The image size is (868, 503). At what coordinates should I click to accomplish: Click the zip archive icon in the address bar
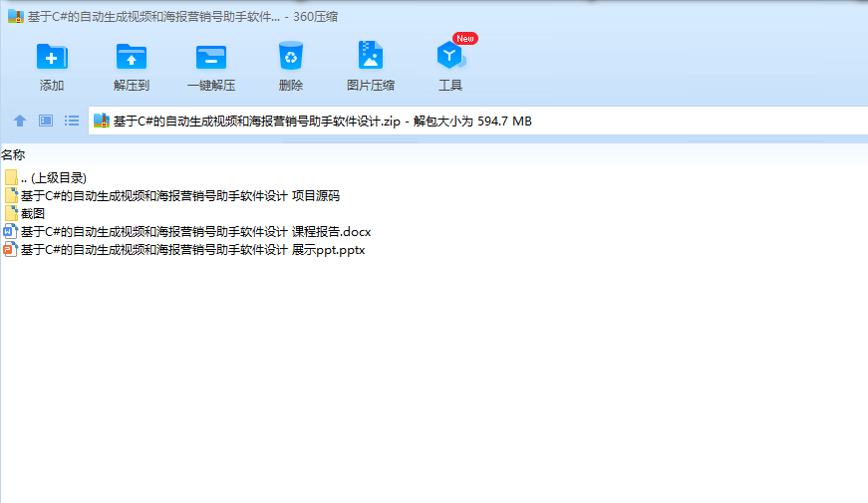[x=102, y=121]
